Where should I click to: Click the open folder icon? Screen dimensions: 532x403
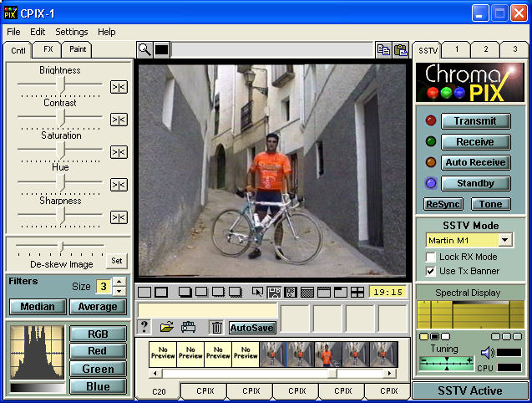(167, 328)
